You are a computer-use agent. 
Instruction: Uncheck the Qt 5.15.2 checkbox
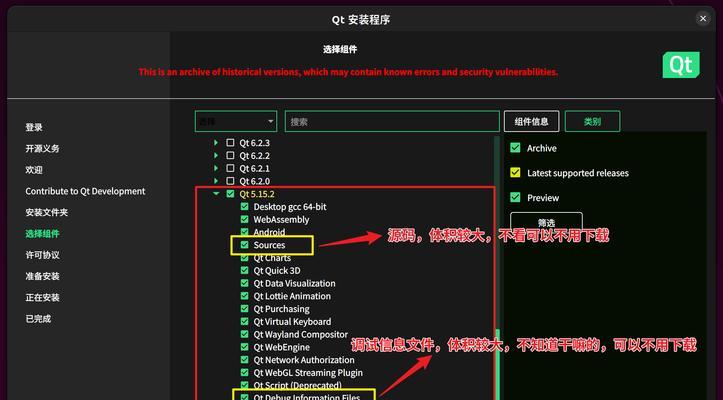(230, 194)
